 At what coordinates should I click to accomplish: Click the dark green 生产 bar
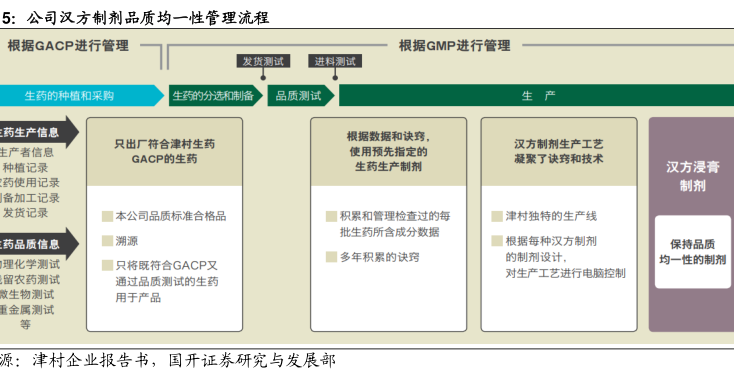coord(536,95)
